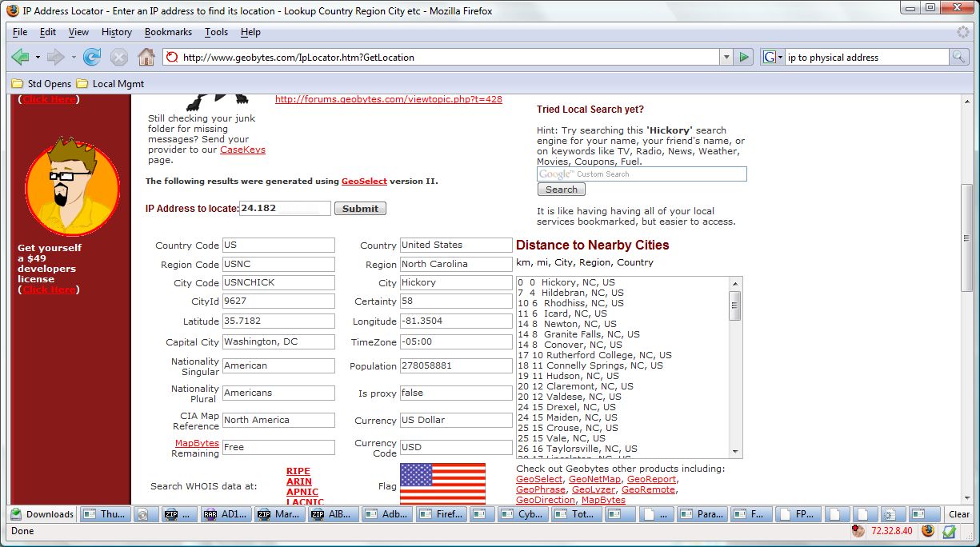Open the Bookmarks menu
The height and width of the screenshot is (547, 980).
click(168, 32)
